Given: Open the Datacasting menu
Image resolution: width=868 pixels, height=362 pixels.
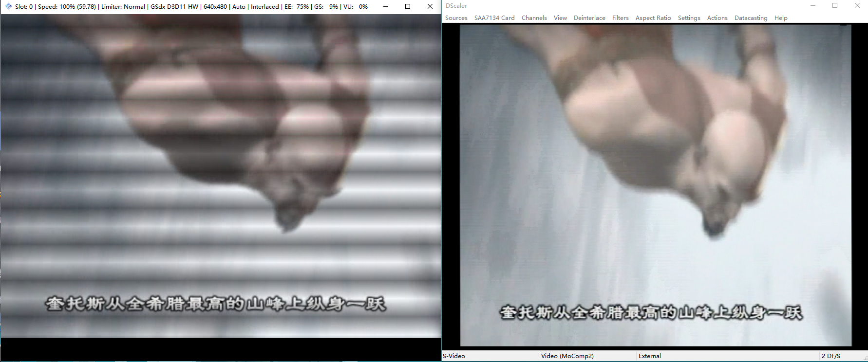Looking at the screenshot, I should [751, 18].
